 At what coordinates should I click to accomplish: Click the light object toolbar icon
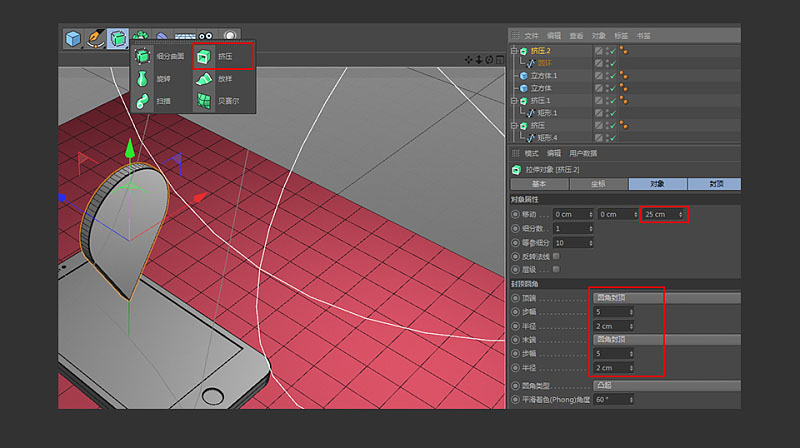[230, 36]
